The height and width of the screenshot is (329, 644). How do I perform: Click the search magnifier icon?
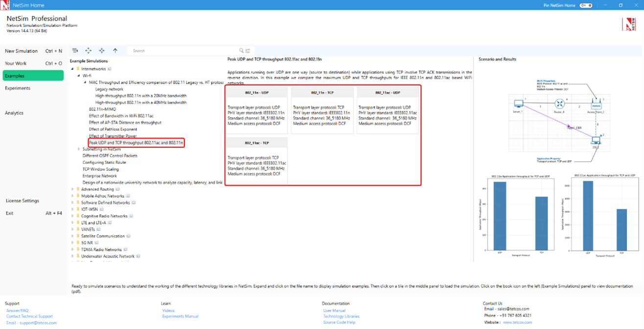pyautogui.click(x=241, y=51)
